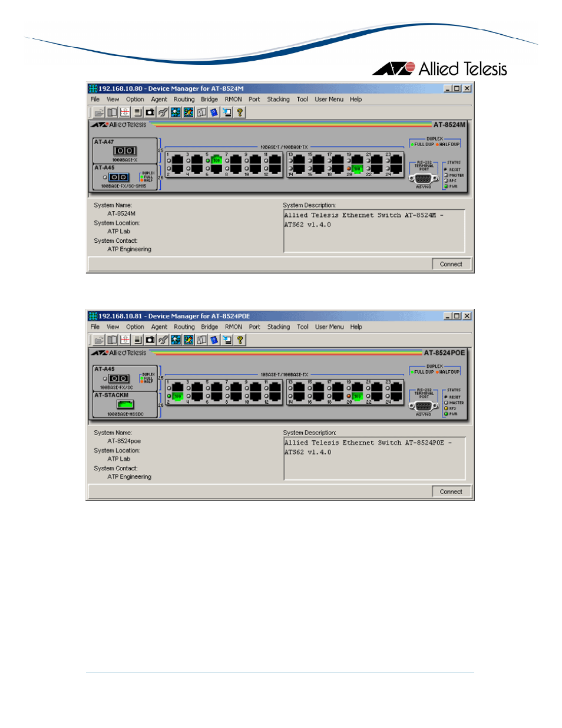Select port 23 on AT-8524POE switch
The height and width of the screenshot is (728, 562).
(x=396, y=387)
